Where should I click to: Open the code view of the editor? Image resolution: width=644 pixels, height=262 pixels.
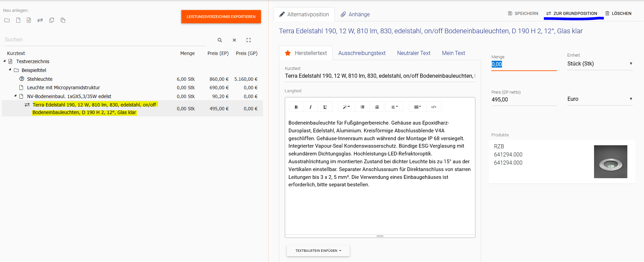click(434, 107)
